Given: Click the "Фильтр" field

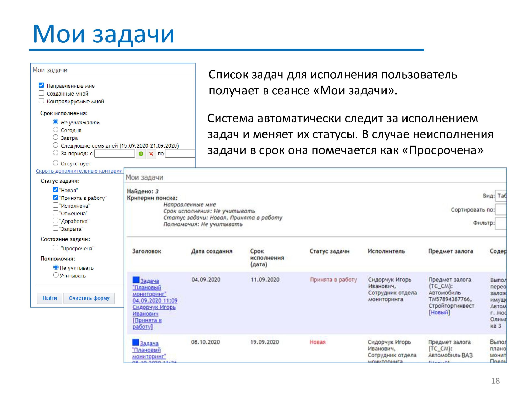Looking at the screenshot, I should tap(501, 223).
